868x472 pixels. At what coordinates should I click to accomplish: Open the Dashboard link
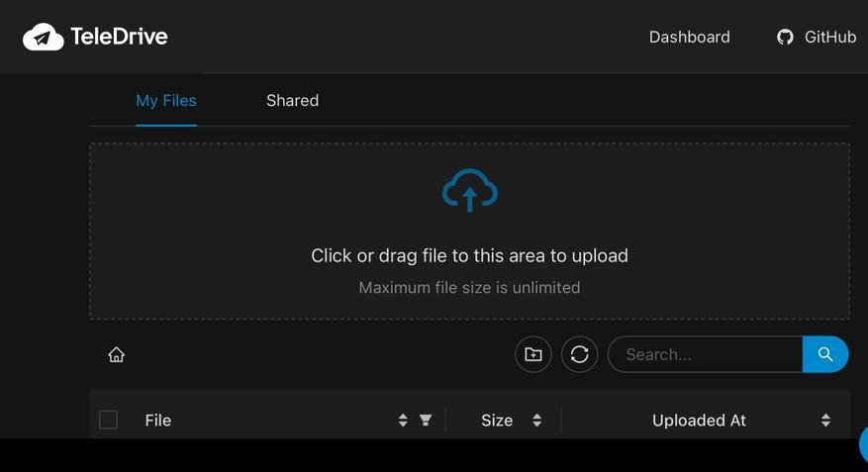[x=689, y=37]
